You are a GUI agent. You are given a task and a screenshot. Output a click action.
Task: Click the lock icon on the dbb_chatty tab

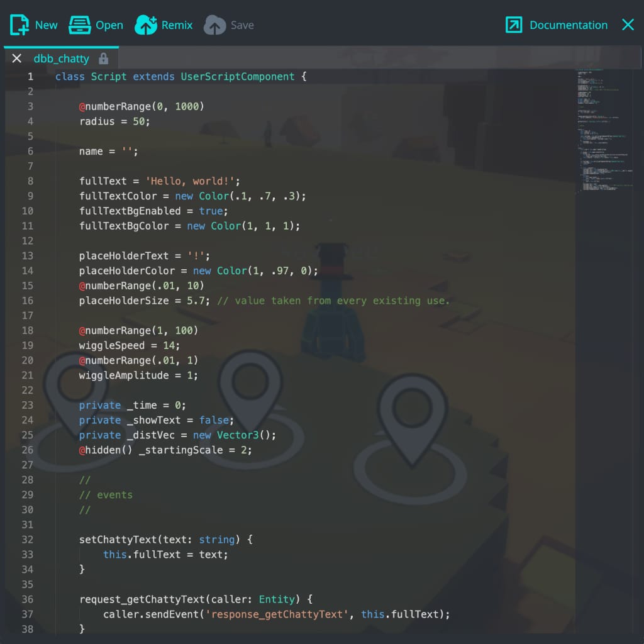[104, 58]
